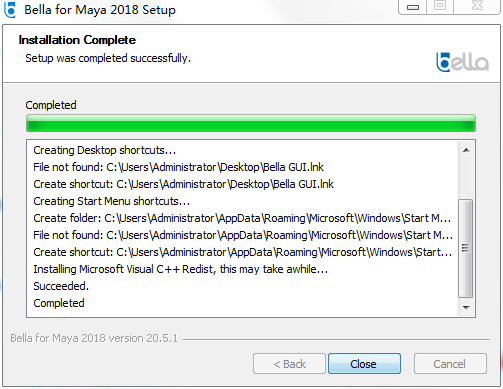The width and height of the screenshot is (503, 389).
Task: Click the green completed progress bar
Action: [251, 123]
